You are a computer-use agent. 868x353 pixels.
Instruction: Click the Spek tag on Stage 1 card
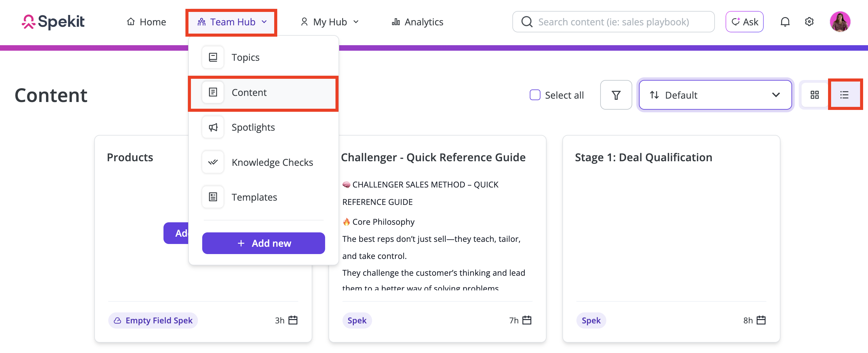pos(591,320)
